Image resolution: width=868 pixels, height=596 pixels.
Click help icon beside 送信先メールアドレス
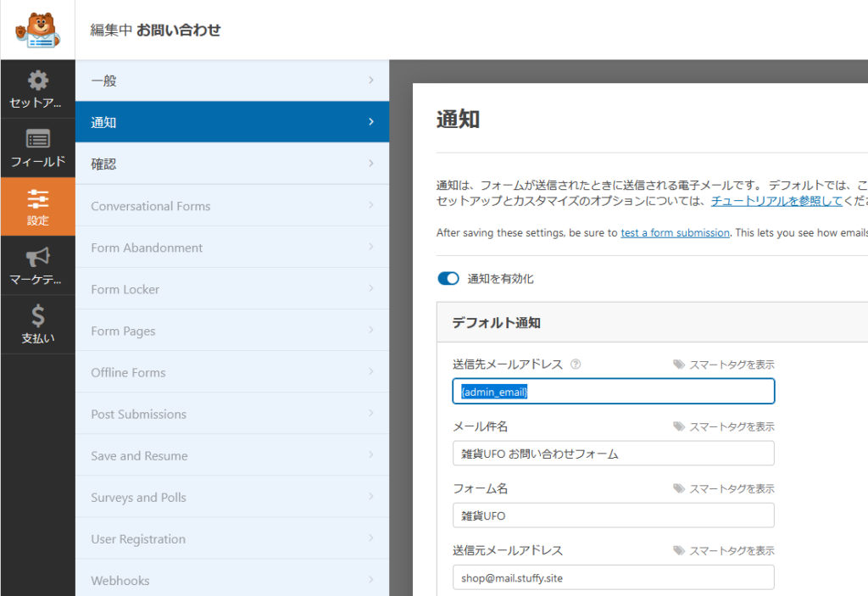coord(576,365)
